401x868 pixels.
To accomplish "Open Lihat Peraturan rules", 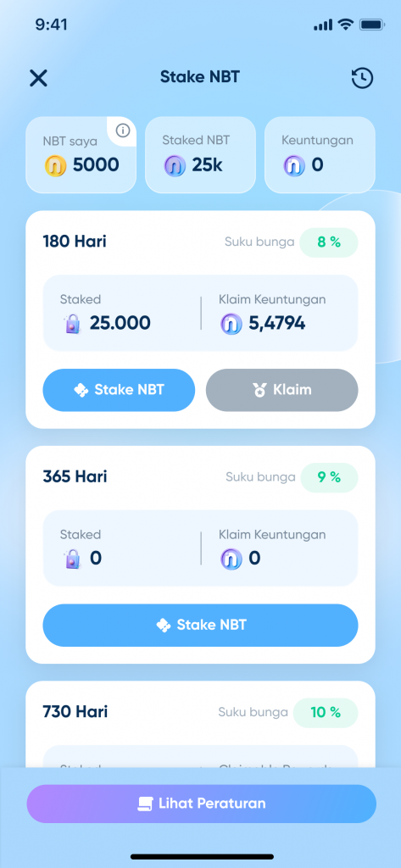I will (202, 804).
